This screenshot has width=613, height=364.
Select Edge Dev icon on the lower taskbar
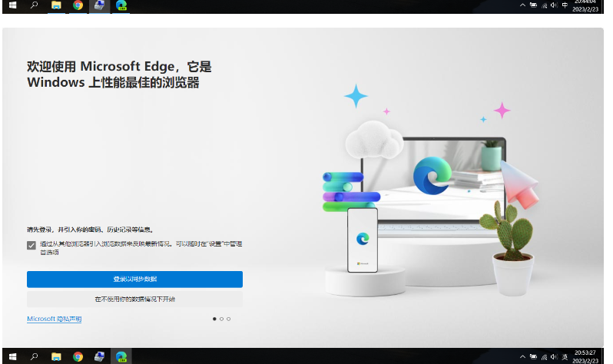(121, 356)
